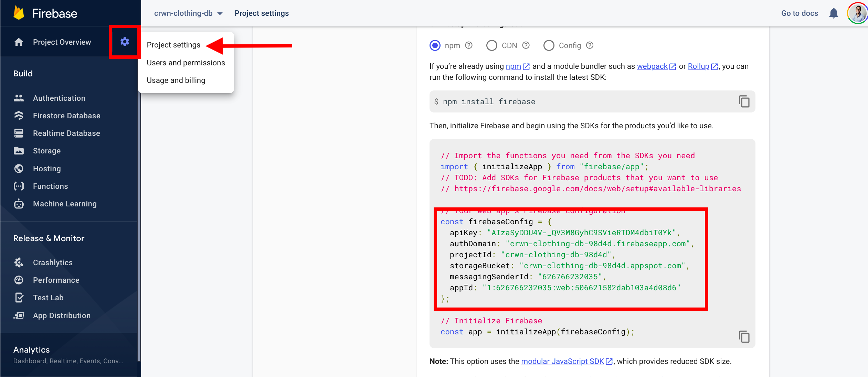Screen dimensions: 868x377
Task: Click the messagingSenderId value "626766232035"
Action: pyautogui.click(x=570, y=277)
